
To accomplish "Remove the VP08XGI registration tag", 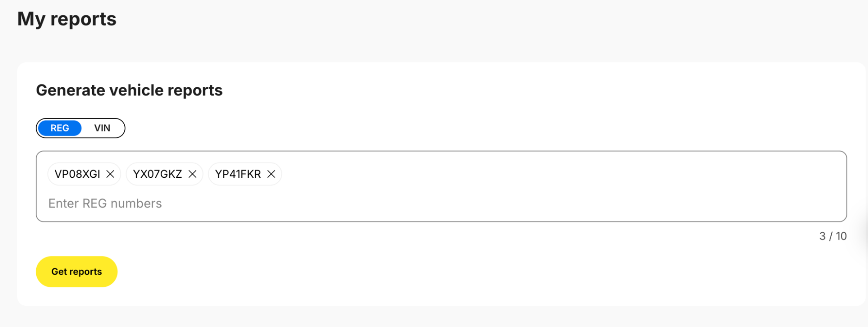I will click(110, 174).
